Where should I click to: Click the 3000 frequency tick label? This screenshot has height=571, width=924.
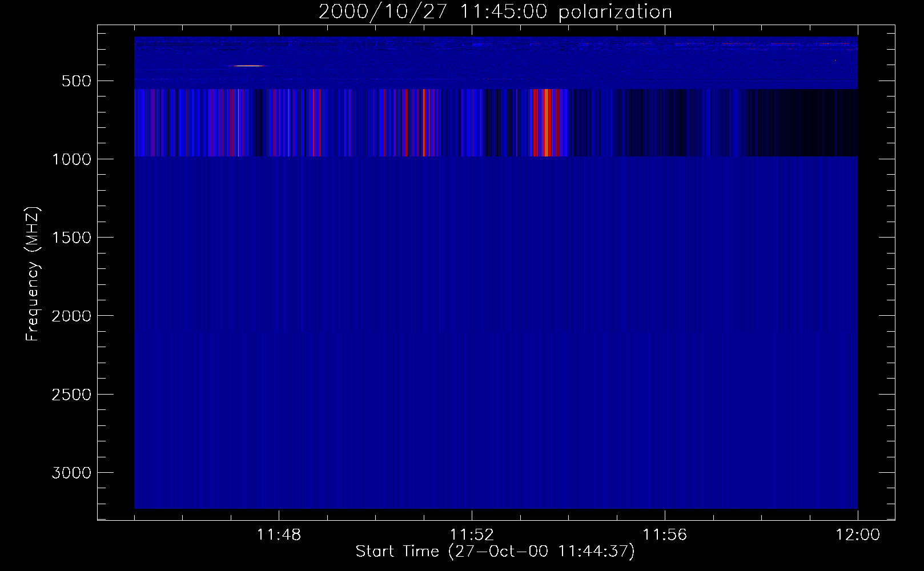[71, 473]
